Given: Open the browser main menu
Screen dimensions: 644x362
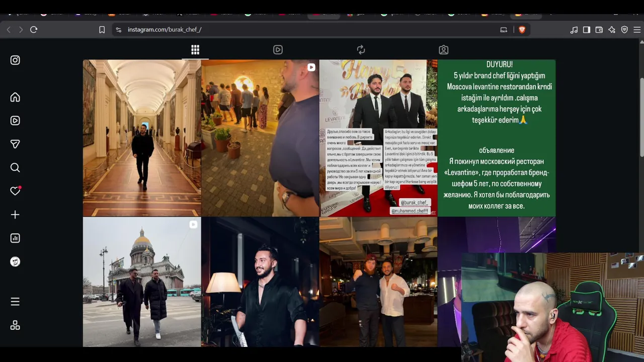Looking at the screenshot, I should 637,30.
